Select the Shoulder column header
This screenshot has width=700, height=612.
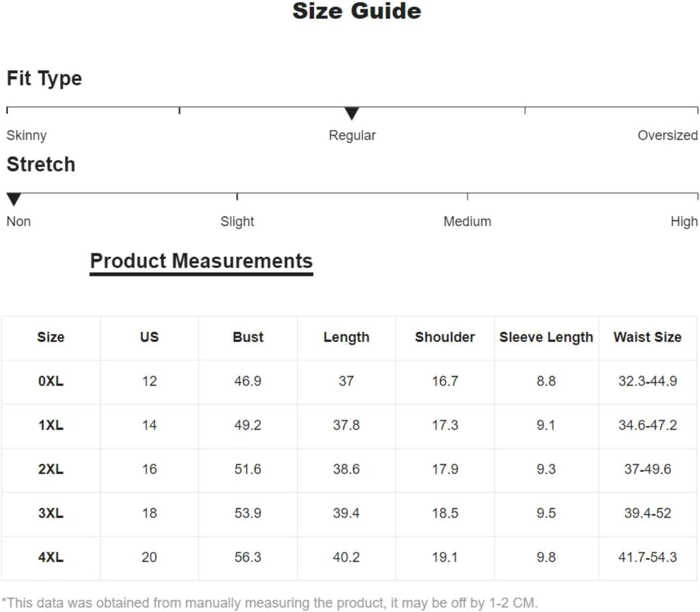tap(445, 337)
